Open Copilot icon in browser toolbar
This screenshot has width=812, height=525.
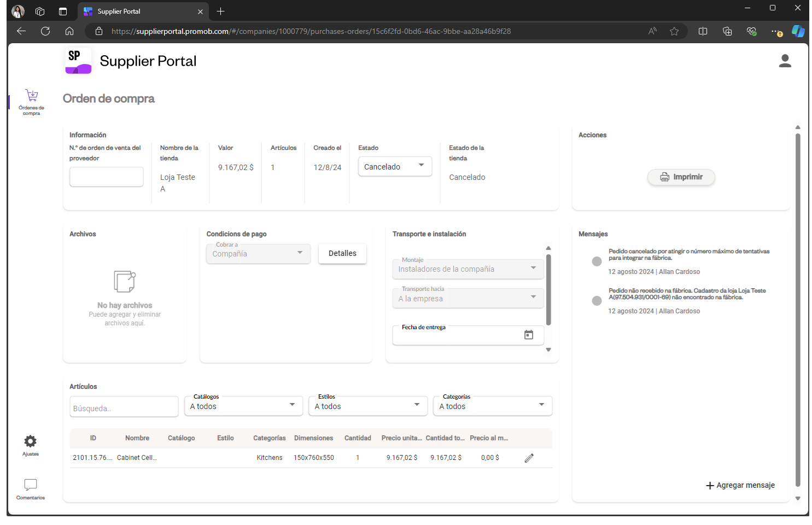click(798, 31)
